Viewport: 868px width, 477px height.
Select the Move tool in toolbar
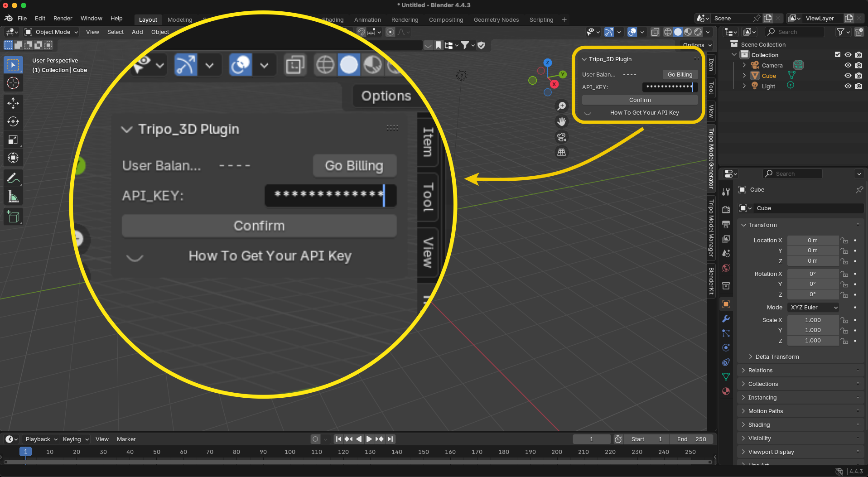[x=13, y=103]
